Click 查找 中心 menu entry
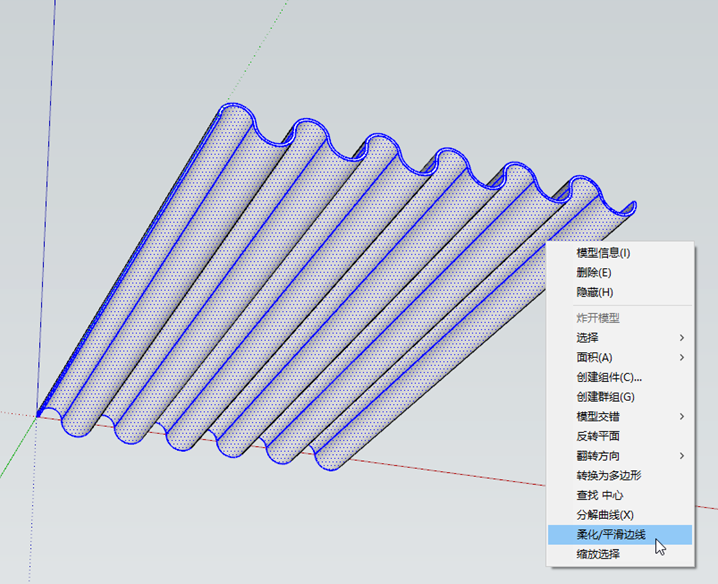 (x=620, y=495)
